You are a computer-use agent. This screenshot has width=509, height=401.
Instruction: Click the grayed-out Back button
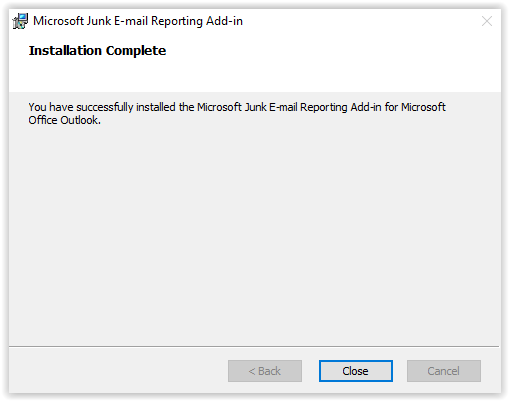click(265, 371)
